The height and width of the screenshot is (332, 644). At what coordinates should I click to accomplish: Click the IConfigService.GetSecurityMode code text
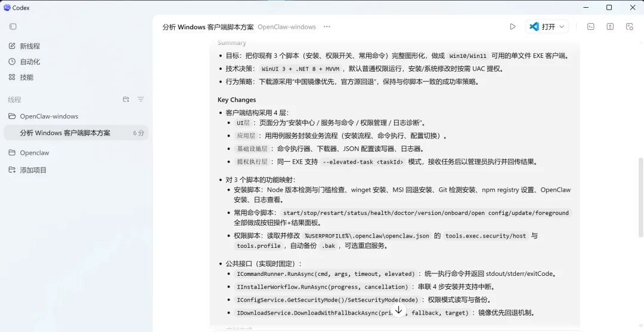(x=327, y=300)
